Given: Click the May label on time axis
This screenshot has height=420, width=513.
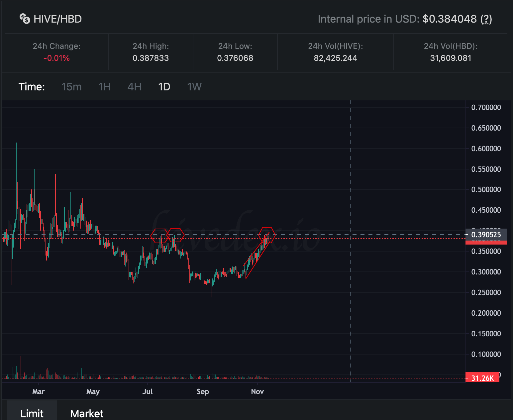Looking at the screenshot, I should pos(93,391).
